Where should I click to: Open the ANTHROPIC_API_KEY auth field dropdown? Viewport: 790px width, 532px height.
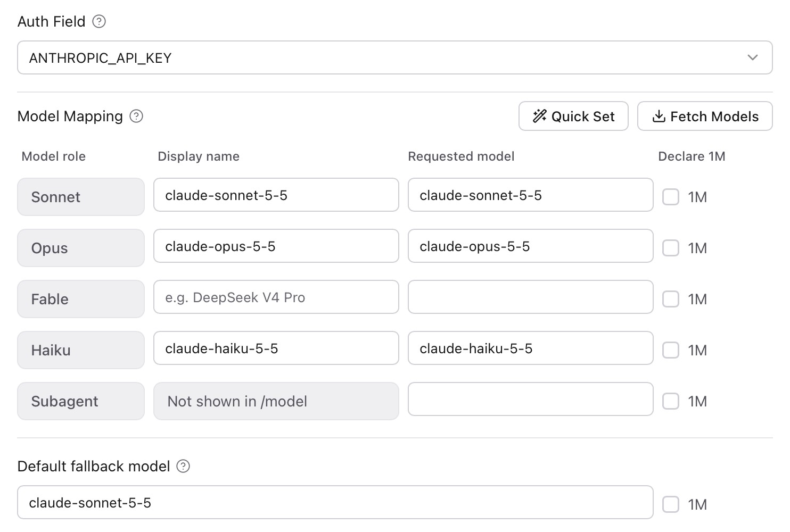pos(395,57)
